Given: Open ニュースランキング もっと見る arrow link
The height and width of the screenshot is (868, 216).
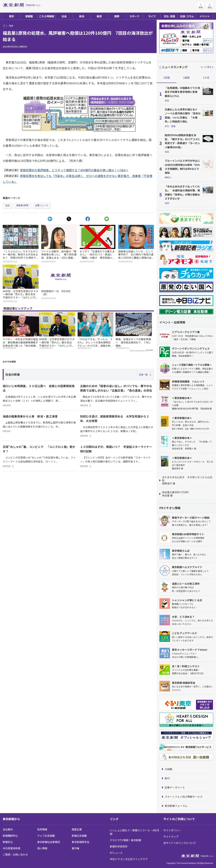Looking at the screenshot, I should [207, 67].
